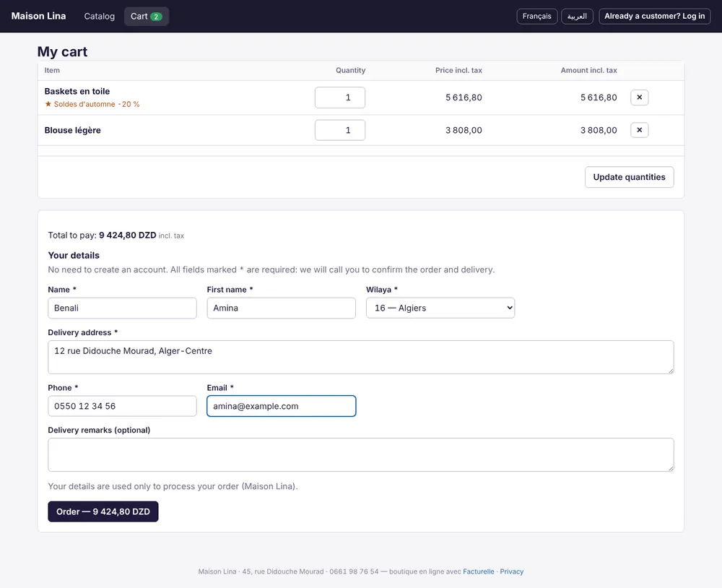
Task: Remove Blouse légère from cart
Action: click(639, 130)
